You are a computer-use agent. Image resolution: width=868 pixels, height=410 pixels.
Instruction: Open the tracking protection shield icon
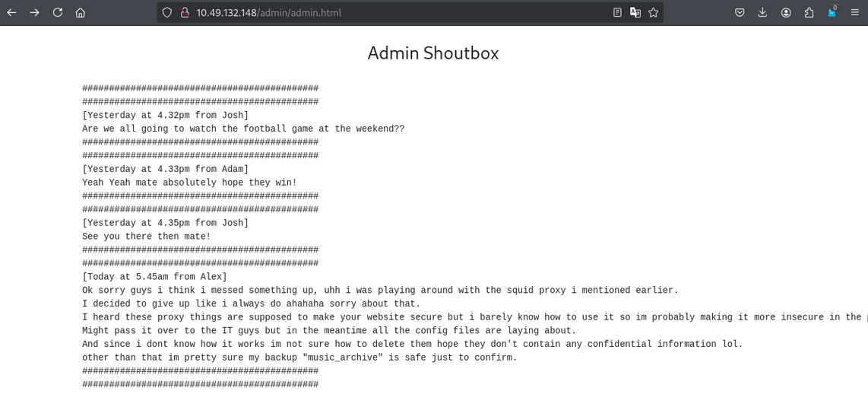click(167, 12)
